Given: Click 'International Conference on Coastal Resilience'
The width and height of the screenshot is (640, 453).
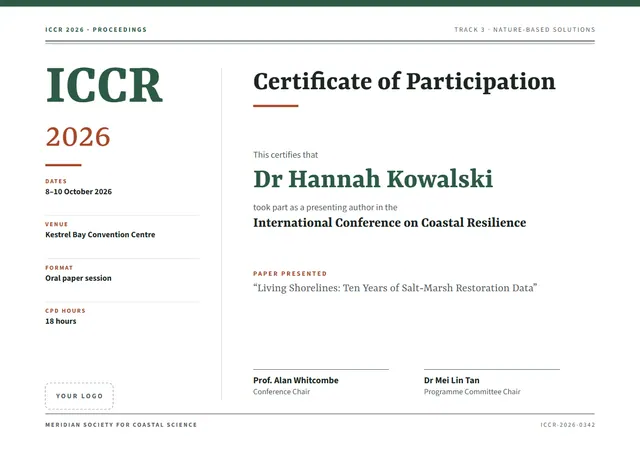Looking at the screenshot, I should 389,223.
